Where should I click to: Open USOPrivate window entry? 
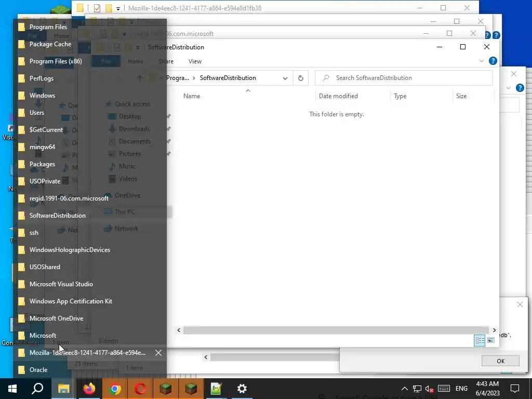point(89,181)
